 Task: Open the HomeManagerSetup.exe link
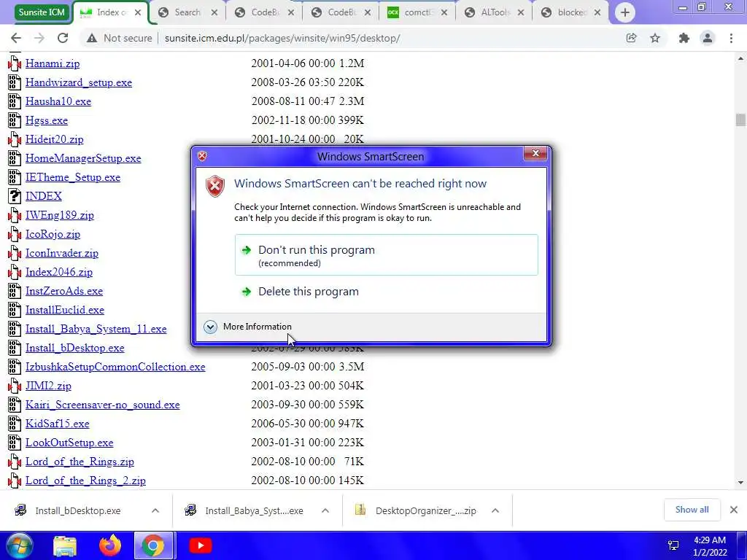click(x=83, y=158)
